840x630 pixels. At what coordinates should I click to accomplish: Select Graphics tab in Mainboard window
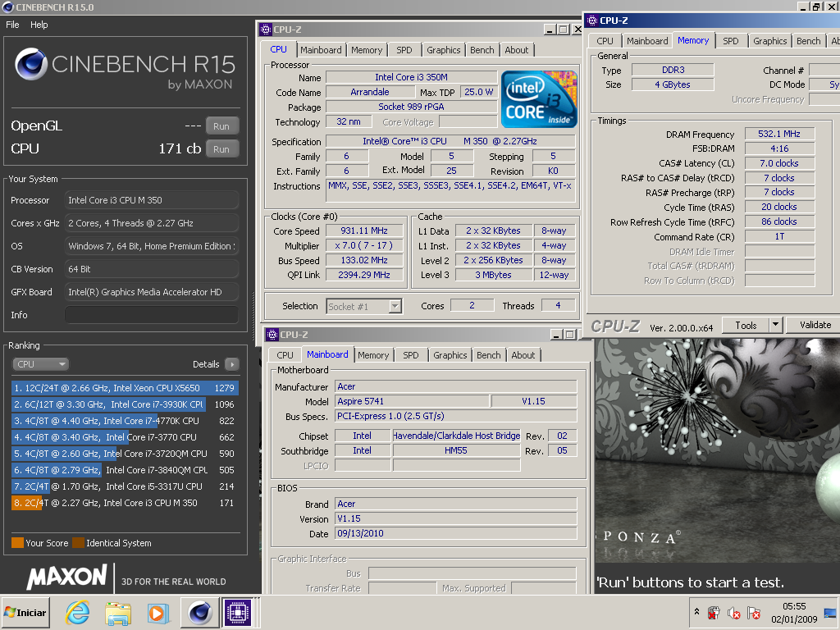click(x=450, y=355)
